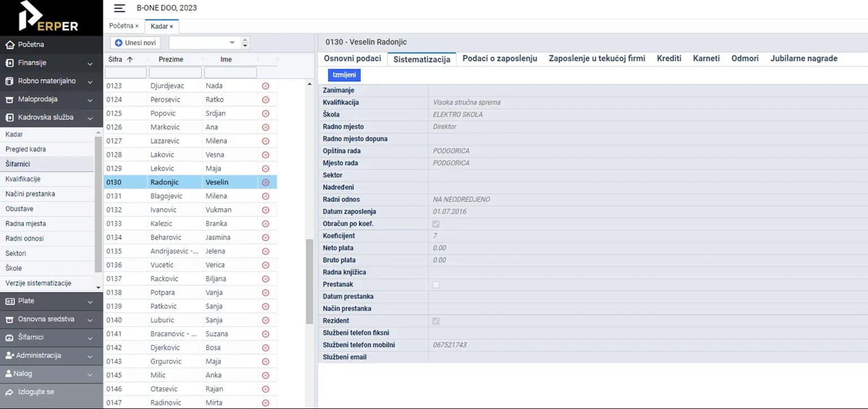Viewport: 868px width, 409px height.
Task: Toggle Rezident checkbox
Action: 436,321
